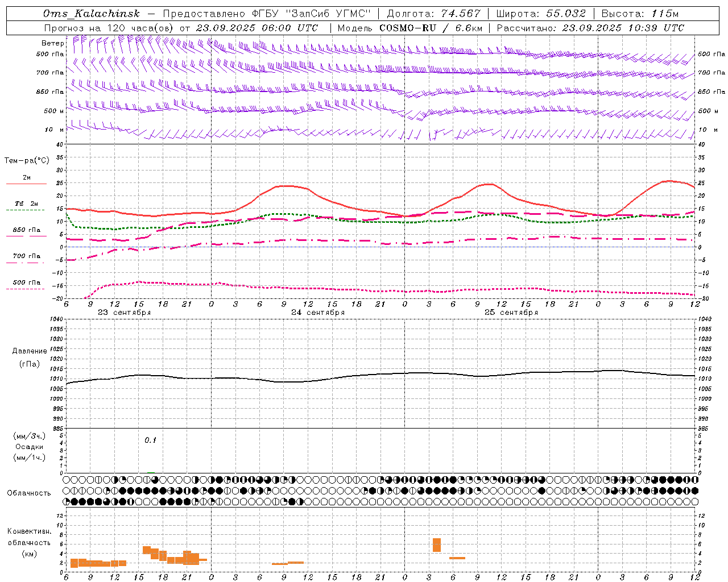
Task: Click the Осадки panel label
Action: click(x=30, y=447)
